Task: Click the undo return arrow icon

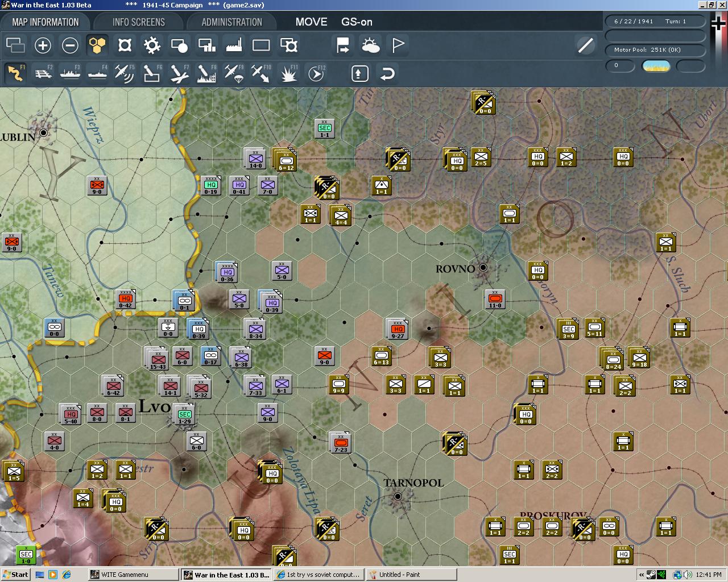Action: [387, 73]
